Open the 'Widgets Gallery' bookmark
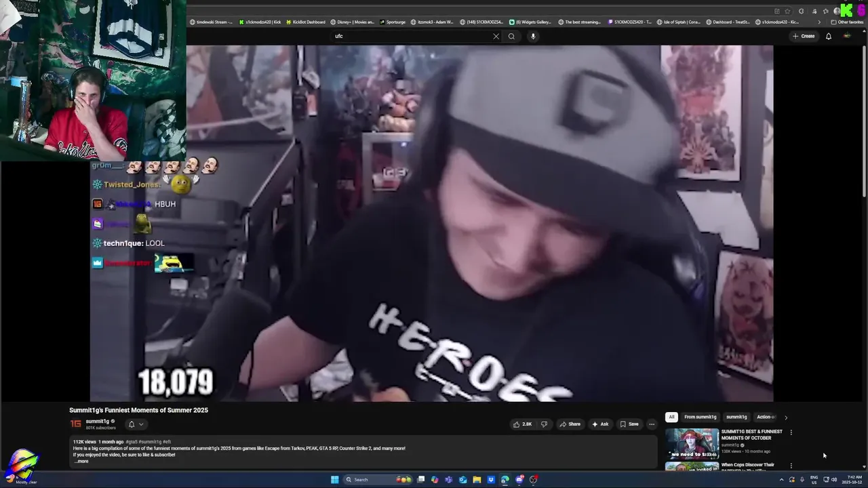Viewport: 868px width, 488px height. tap(530, 22)
